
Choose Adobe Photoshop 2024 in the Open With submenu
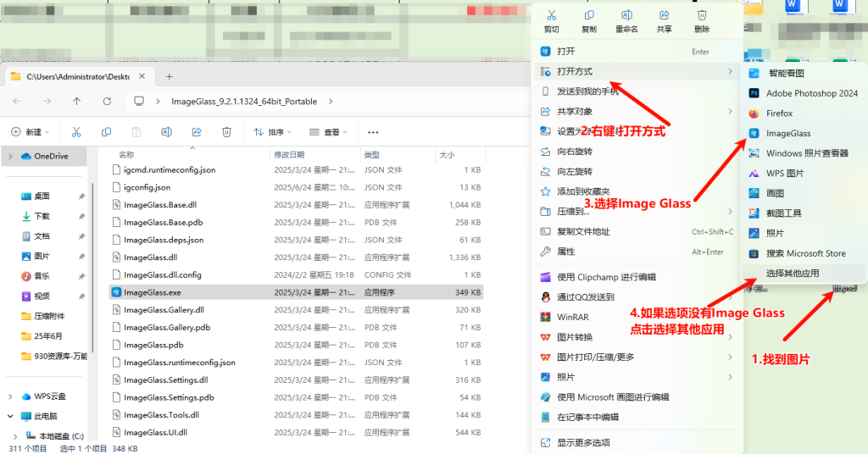pyautogui.click(x=811, y=93)
